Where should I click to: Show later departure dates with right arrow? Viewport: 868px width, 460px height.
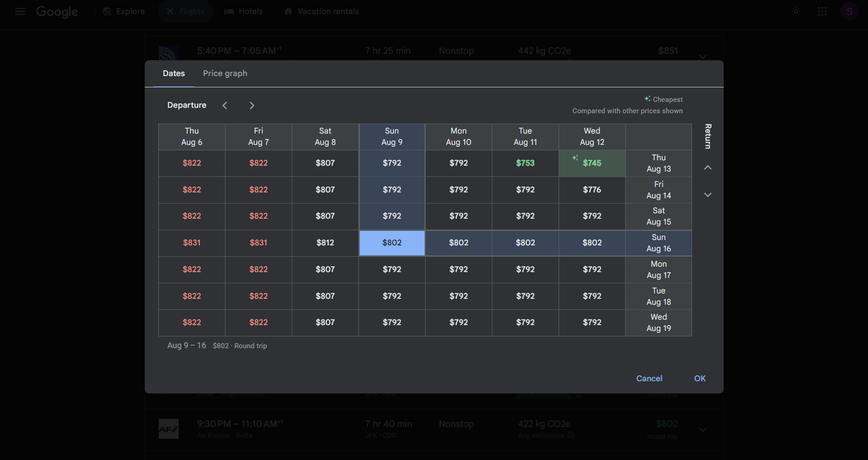(252, 105)
